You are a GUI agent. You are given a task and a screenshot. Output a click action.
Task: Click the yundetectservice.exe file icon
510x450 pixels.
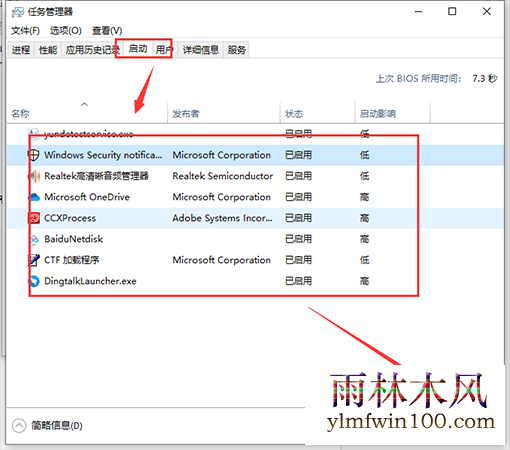pos(34,134)
